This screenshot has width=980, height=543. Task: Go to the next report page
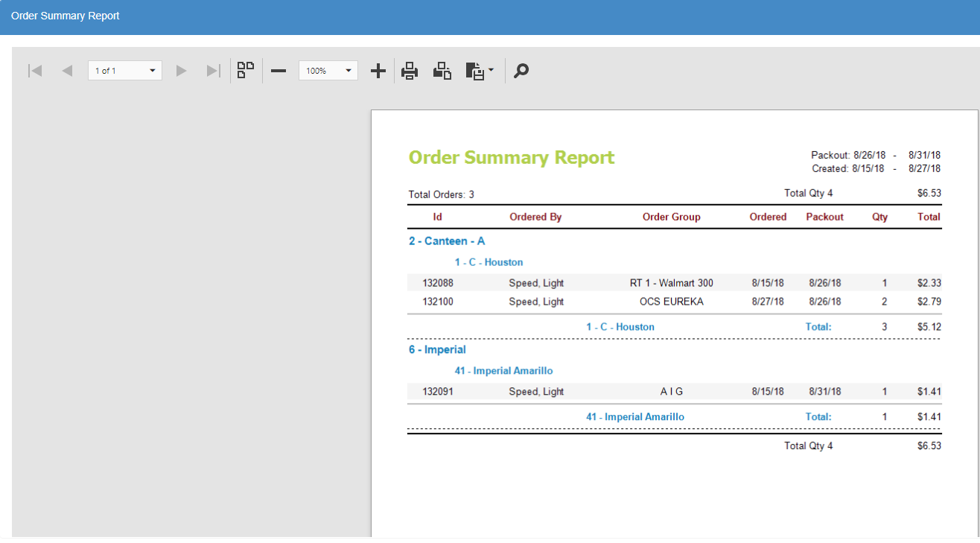(181, 71)
